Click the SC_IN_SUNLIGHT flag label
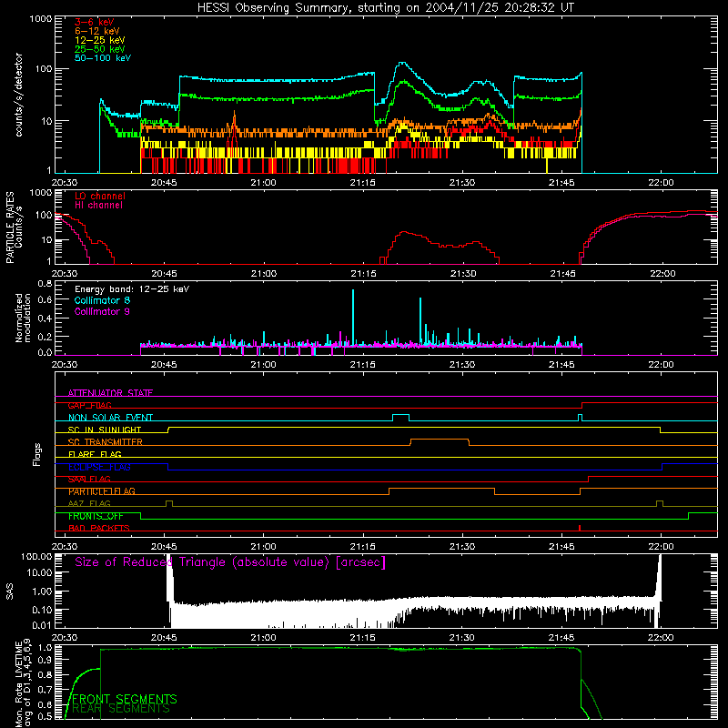 pyautogui.click(x=105, y=430)
